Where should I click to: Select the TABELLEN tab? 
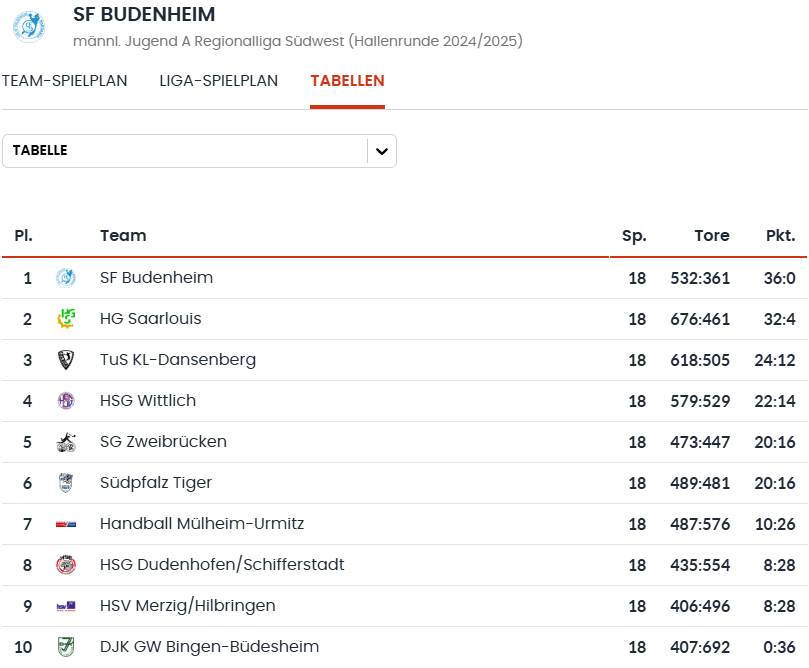click(347, 81)
